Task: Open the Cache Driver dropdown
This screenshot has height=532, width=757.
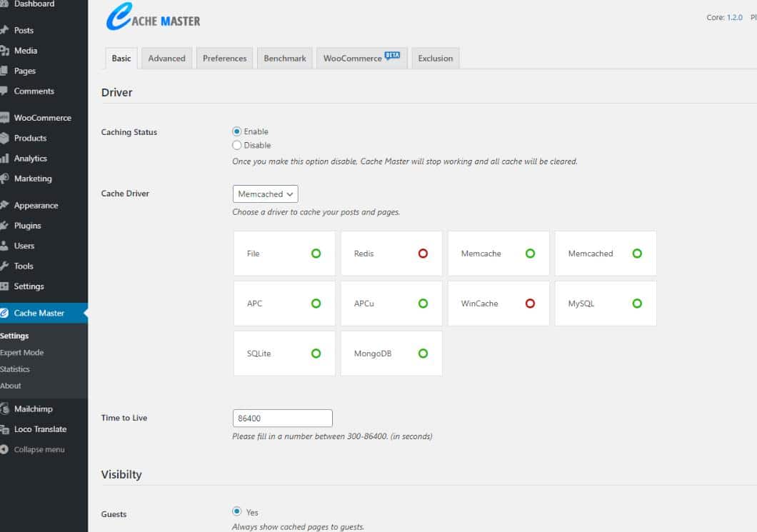Action: pyautogui.click(x=266, y=194)
